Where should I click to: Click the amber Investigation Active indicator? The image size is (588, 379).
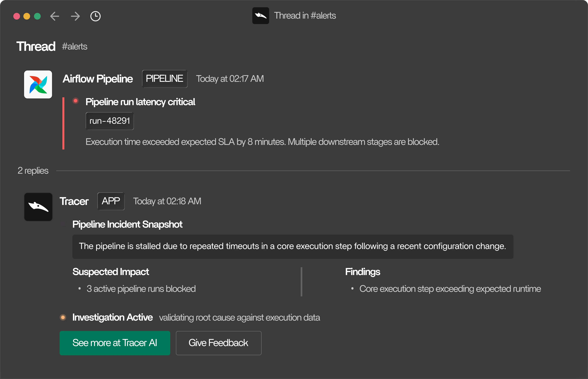[x=63, y=317]
